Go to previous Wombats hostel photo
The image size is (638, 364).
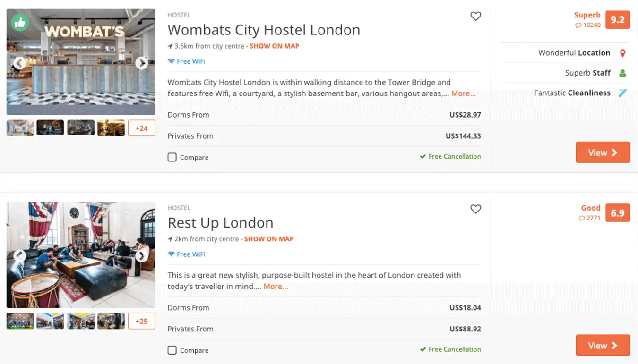coord(19,63)
